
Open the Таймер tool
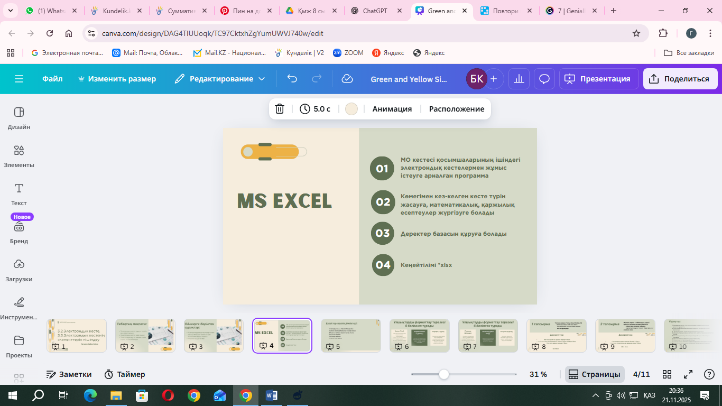[x=125, y=374]
